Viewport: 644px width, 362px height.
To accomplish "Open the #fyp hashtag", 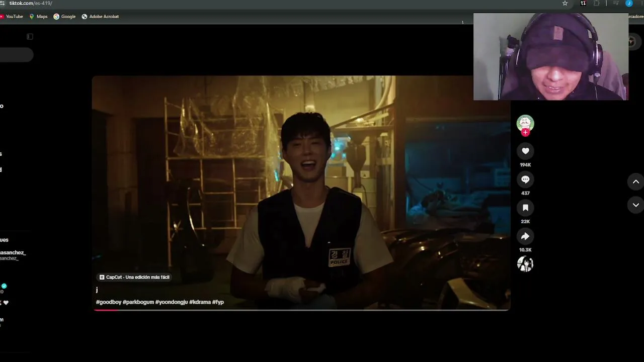I will point(218,302).
